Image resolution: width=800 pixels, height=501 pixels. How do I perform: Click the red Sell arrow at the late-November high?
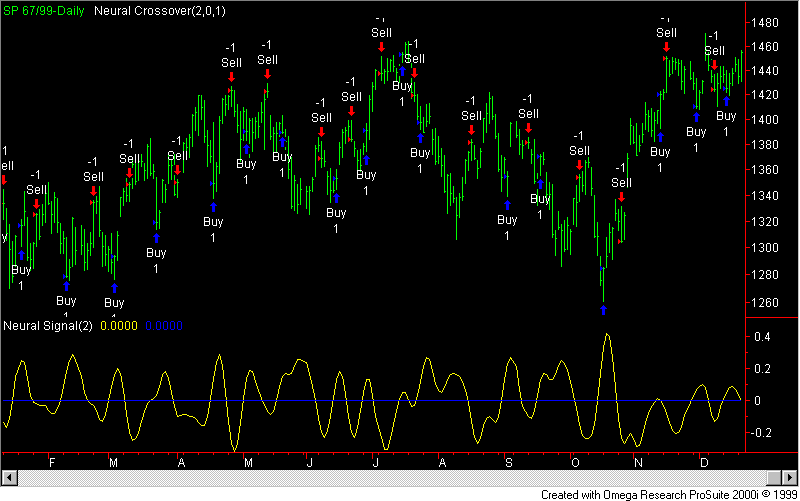pyautogui.click(x=665, y=47)
